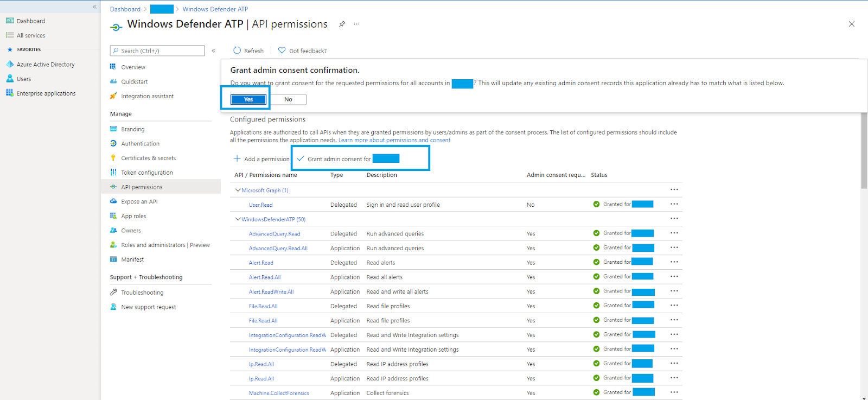Viewport: 868px width, 400px height.
Task: Click the search box in app menu
Action: click(157, 50)
